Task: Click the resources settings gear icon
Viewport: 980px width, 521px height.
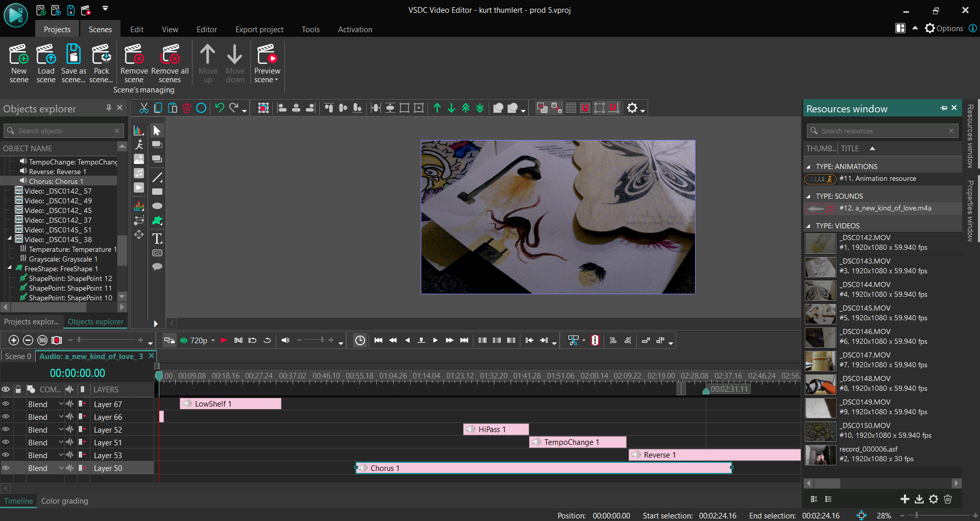Action: click(x=934, y=499)
